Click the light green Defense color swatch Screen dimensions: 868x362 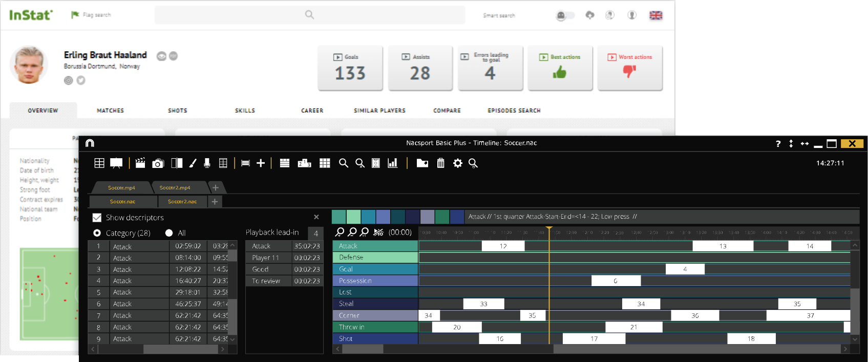[353, 217]
